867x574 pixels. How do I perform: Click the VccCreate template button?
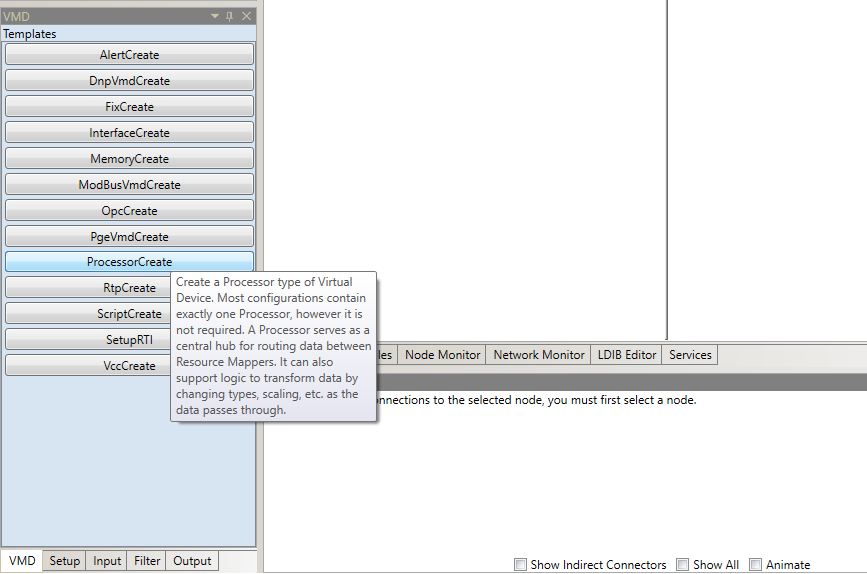(x=88, y=366)
